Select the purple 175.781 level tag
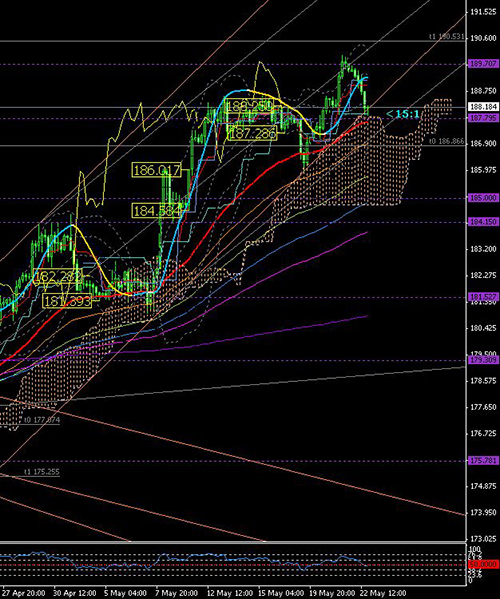This screenshot has width=500, height=599. [483, 460]
